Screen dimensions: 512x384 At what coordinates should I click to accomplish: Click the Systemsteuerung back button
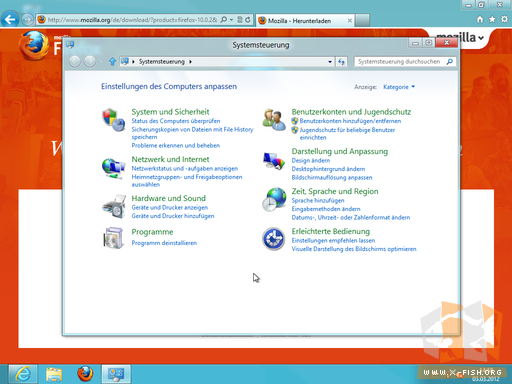[75, 61]
